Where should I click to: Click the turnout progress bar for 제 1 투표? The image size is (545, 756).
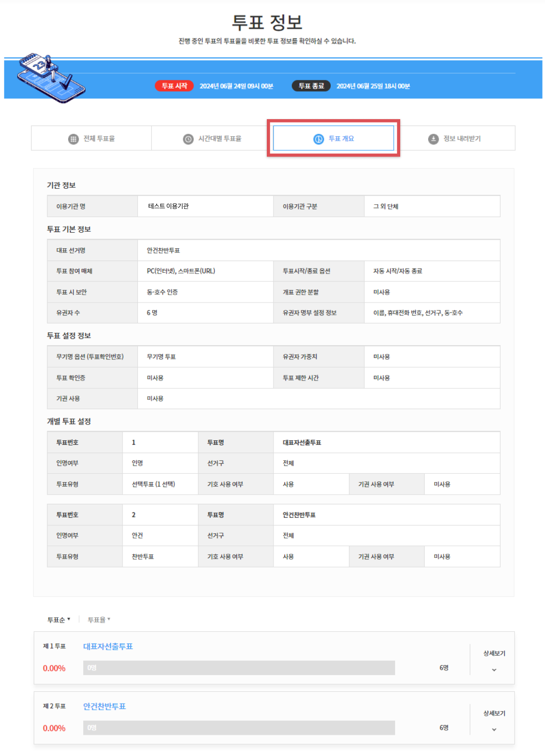coord(239,668)
